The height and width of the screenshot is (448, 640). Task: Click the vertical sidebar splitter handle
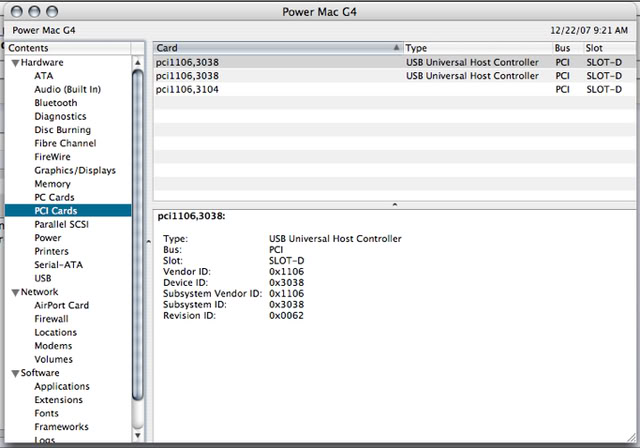[149, 242]
